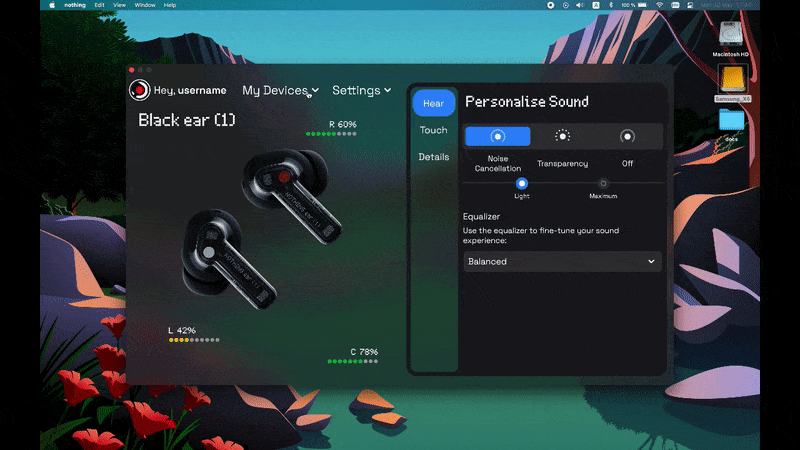
Task: Select the Transparency mode icon
Action: [562, 136]
